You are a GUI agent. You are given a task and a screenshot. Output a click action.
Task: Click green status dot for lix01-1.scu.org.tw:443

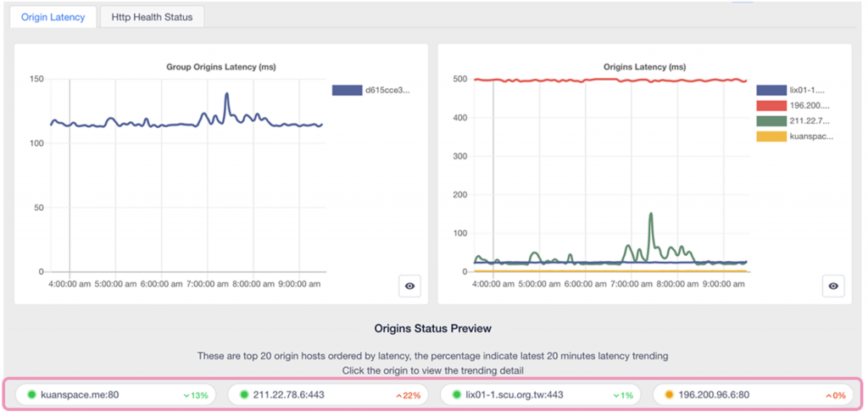pos(457,394)
